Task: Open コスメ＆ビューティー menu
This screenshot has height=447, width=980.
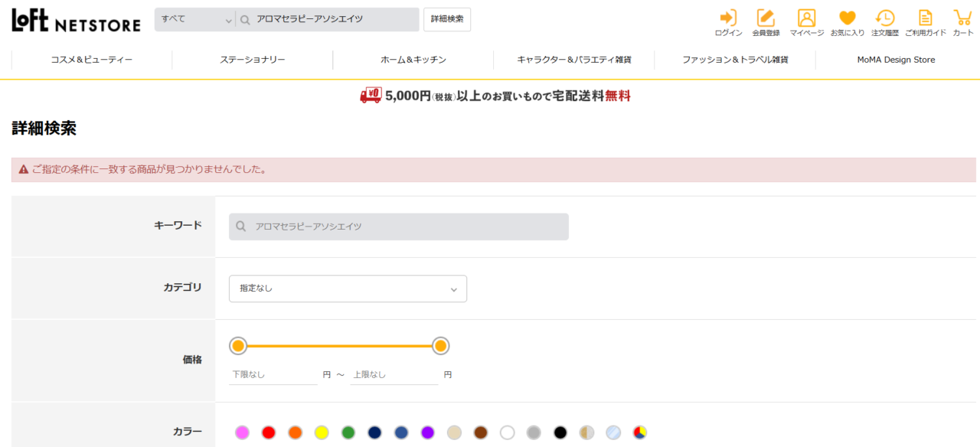Action: click(x=92, y=60)
